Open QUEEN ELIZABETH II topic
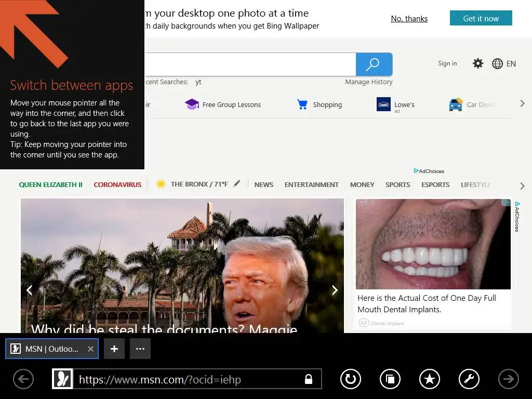Screen dimensions: 532x399 [x=50, y=185]
